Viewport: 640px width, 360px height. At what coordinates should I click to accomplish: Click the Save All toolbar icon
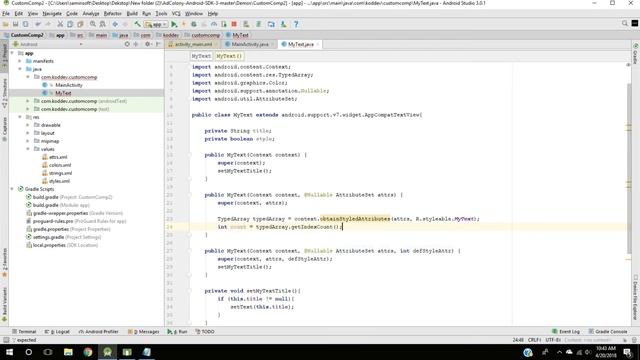tap(16, 24)
